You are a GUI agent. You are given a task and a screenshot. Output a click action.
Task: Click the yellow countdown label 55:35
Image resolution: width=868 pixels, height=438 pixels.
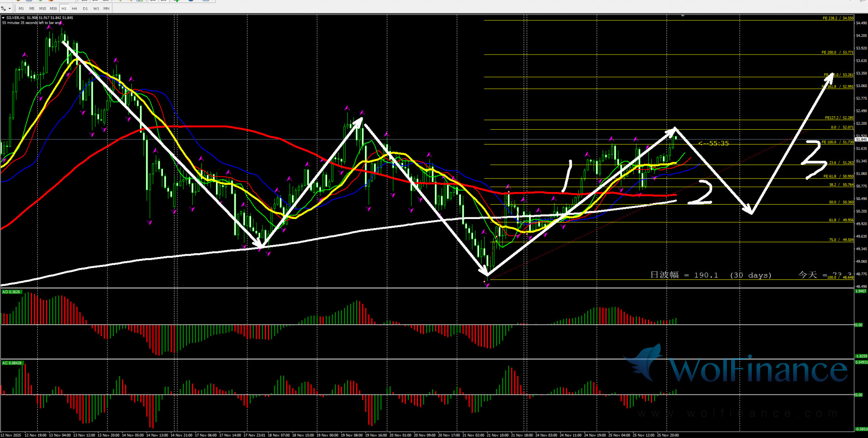coord(714,144)
